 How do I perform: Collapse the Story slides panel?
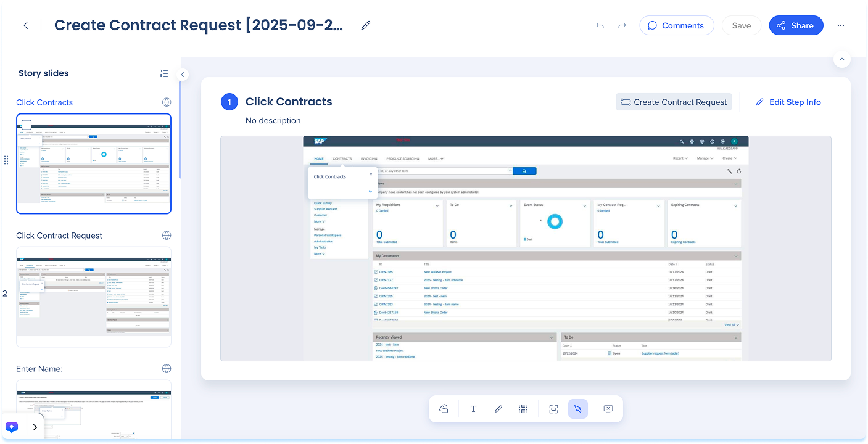click(x=183, y=75)
